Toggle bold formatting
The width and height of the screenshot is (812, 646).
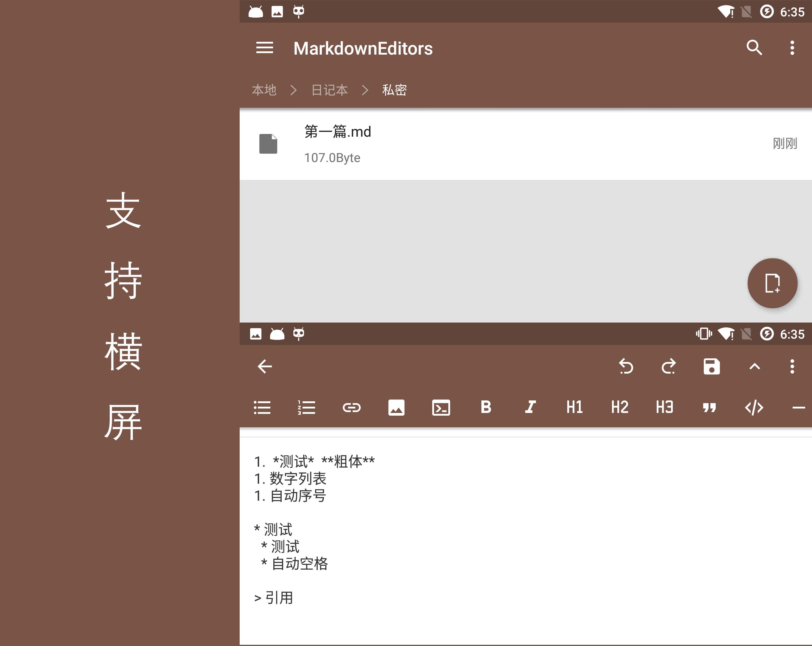click(486, 407)
